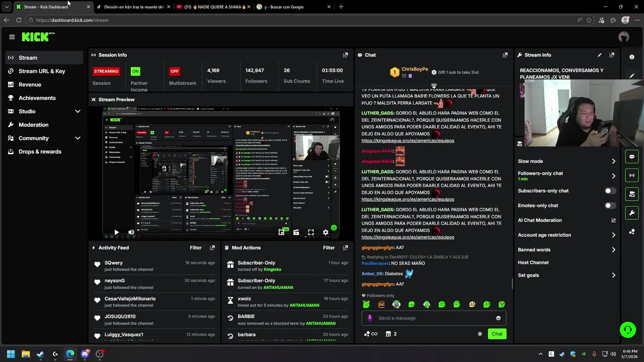This screenshot has height=362, width=644.
Task: Enter fullscreen in Stream Preview
Action: pos(311,232)
